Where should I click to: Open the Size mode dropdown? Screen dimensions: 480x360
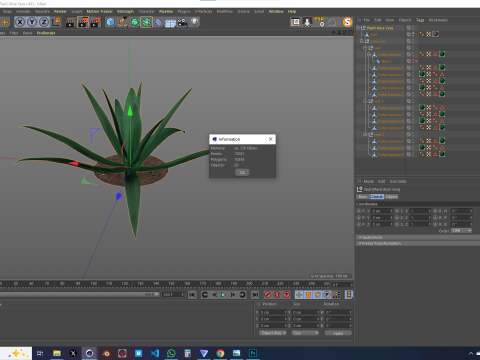pyautogui.click(x=305, y=333)
